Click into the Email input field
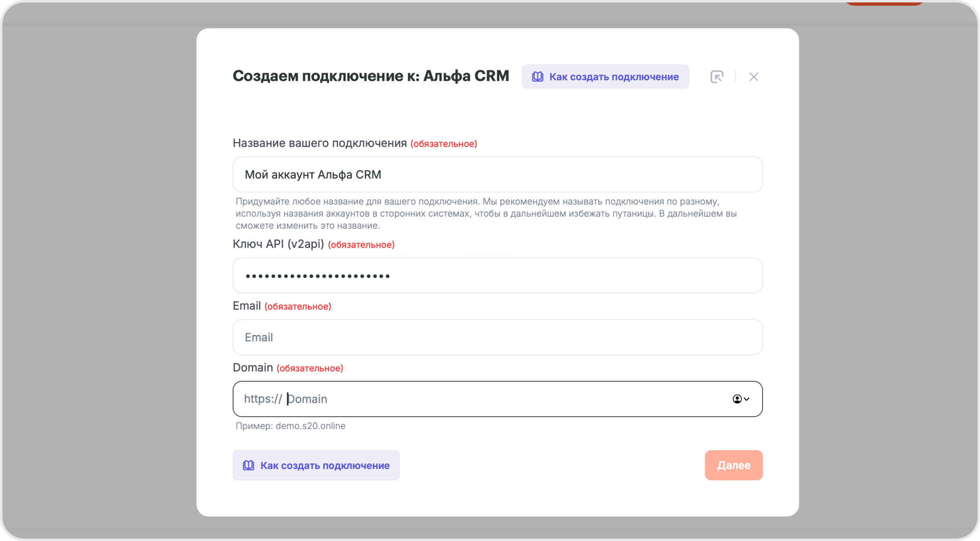 click(497, 337)
